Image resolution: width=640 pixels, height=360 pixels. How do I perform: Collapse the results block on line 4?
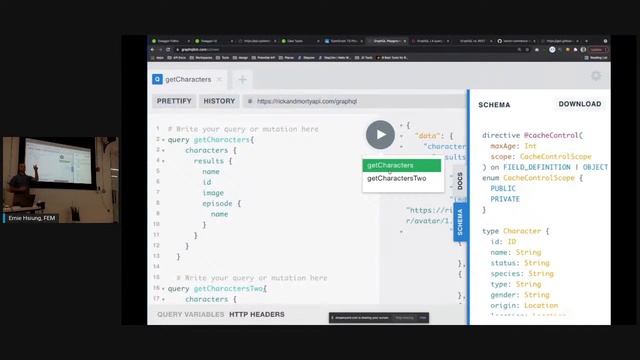point(163,161)
